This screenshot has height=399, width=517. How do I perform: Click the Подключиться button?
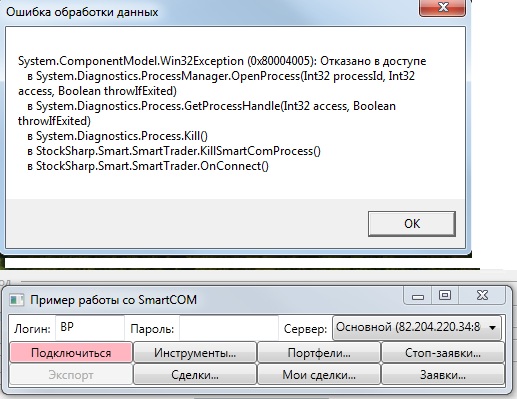coord(71,353)
